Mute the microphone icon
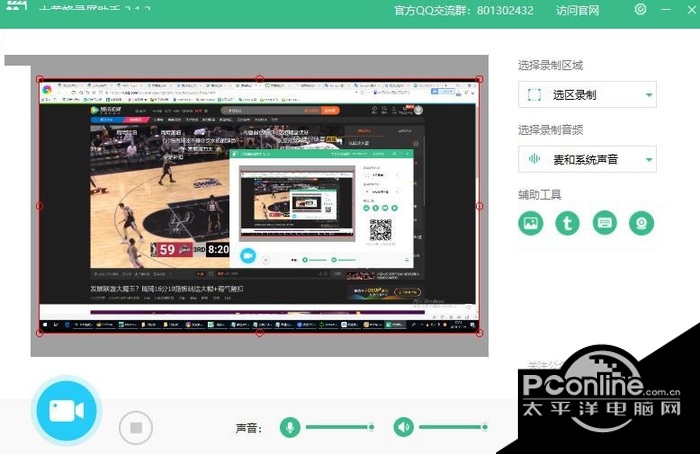Viewport: 700px width, 454px height. tap(290, 427)
